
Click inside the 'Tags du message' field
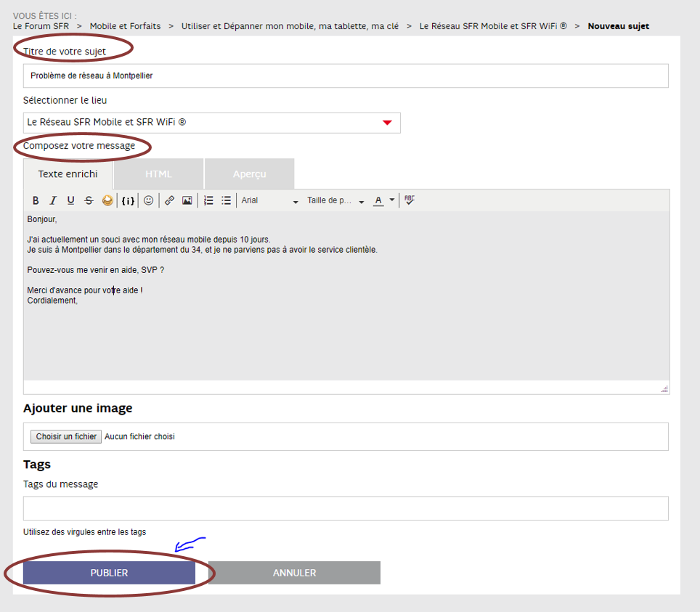pos(346,507)
